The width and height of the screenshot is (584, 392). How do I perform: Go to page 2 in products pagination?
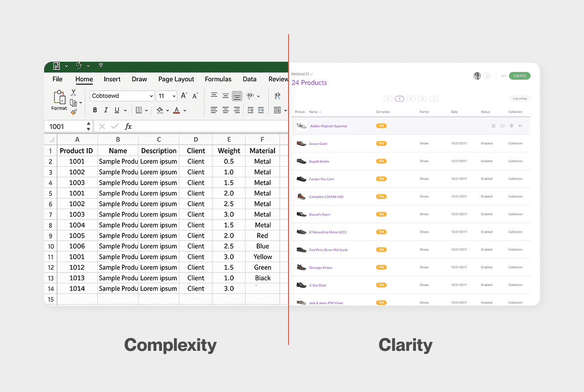(411, 99)
